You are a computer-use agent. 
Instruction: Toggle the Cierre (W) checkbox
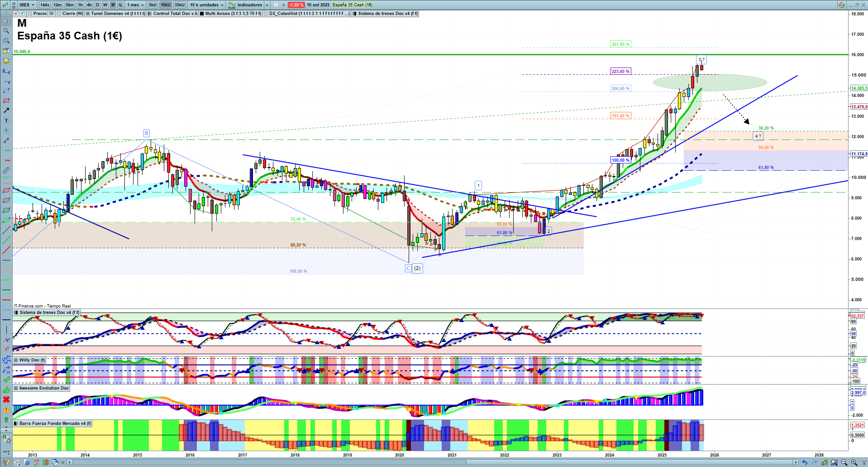tap(59, 14)
